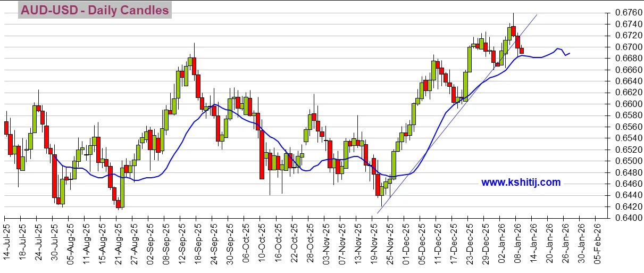Click the 10-Oct-25 date axis label
The width and height of the screenshot is (644, 273).
click(261, 241)
